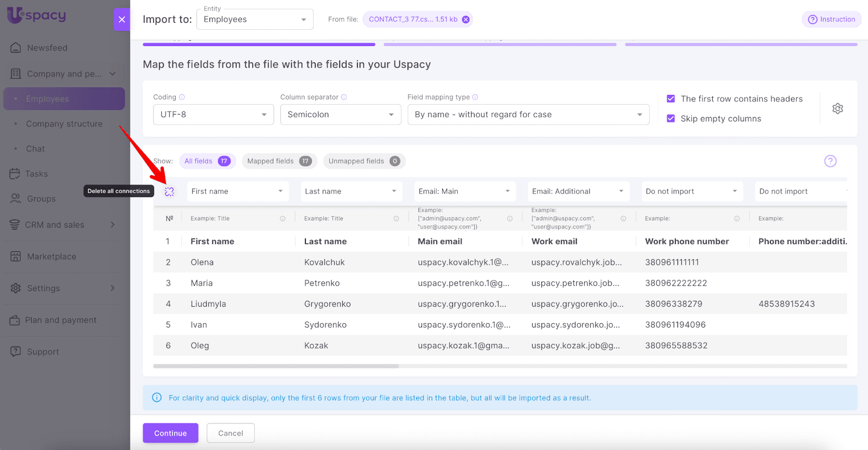Open Marketplace from the sidebar icon
The image size is (868, 450).
16,256
